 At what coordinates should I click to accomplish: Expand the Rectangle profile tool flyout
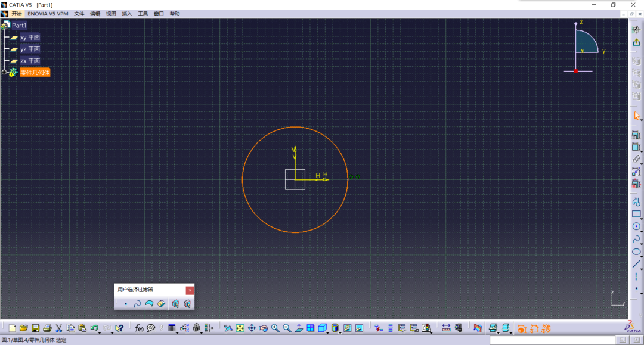(x=642, y=219)
